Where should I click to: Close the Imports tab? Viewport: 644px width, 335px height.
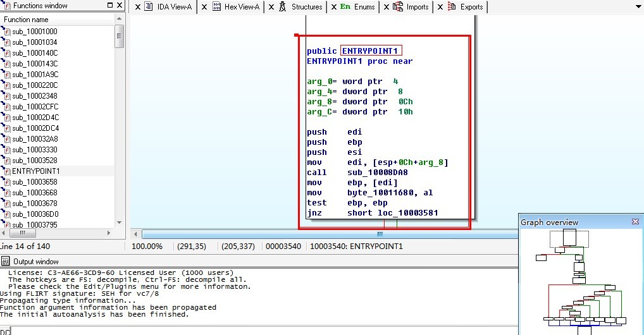(x=386, y=7)
